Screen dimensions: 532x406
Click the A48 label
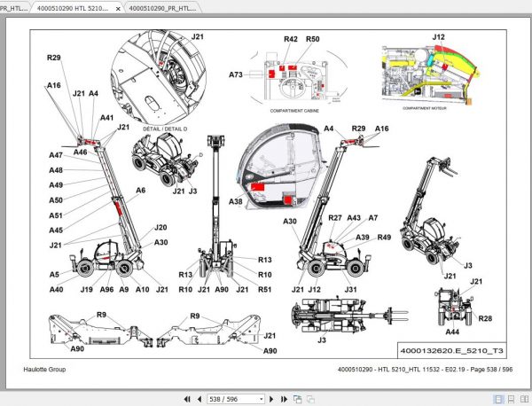(x=56, y=170)
